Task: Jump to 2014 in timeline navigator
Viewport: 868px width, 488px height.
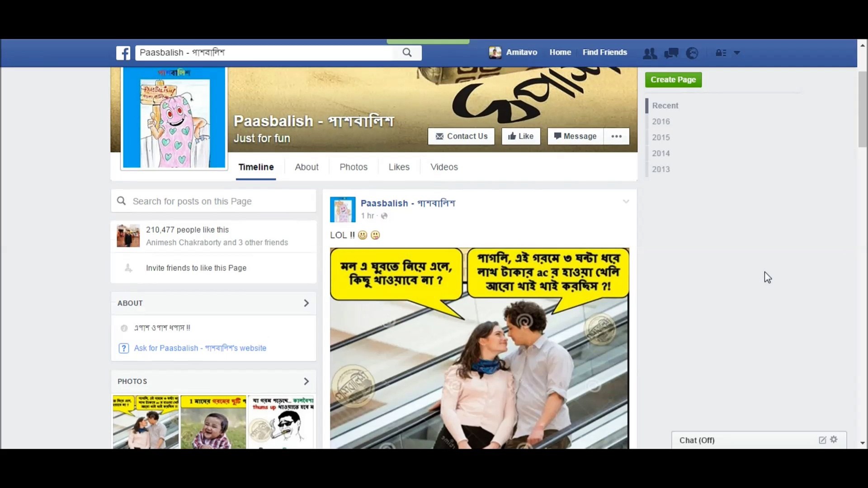Action: [660, 154]
